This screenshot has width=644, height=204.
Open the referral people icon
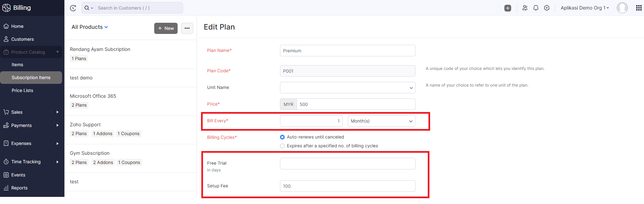click(525, 8)
